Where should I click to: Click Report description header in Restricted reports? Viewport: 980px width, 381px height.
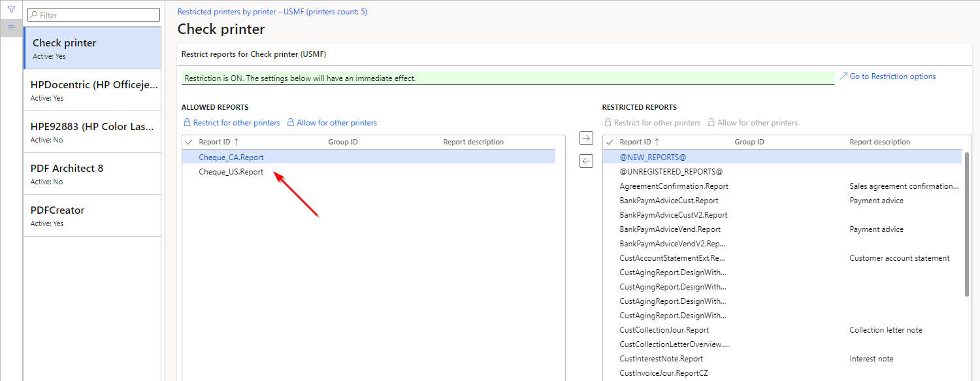coord(880,142)
